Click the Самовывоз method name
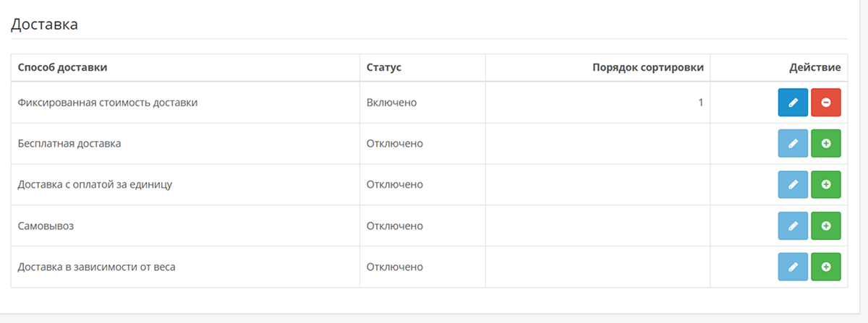 coord(46,226)
